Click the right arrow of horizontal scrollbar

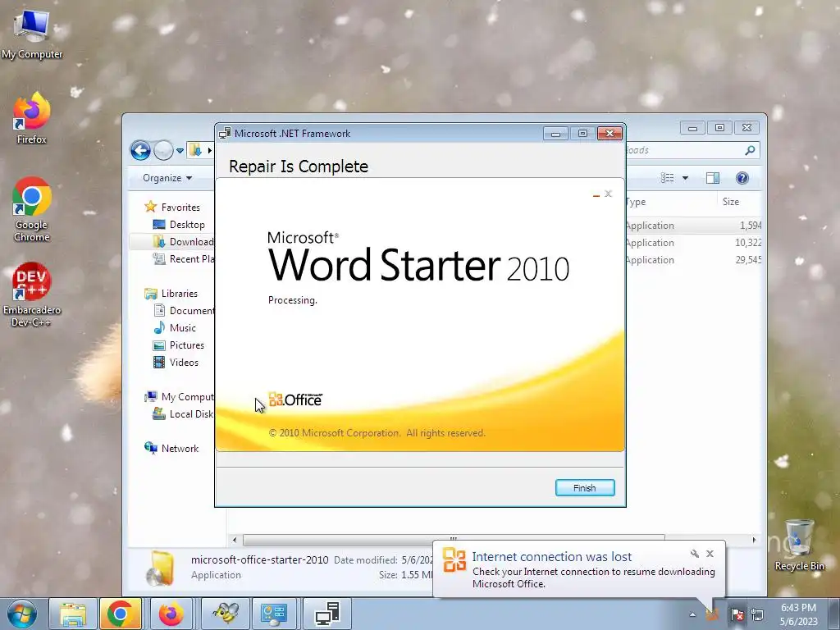pos(754,540)
